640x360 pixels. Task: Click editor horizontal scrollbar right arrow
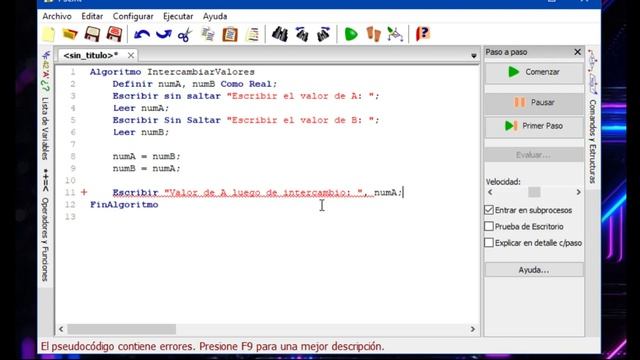click(473, 329)
